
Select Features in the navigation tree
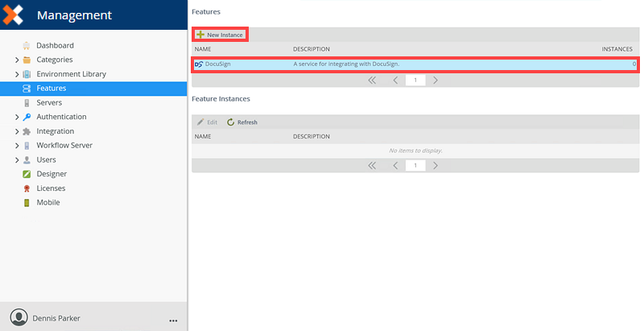(52, 89)
